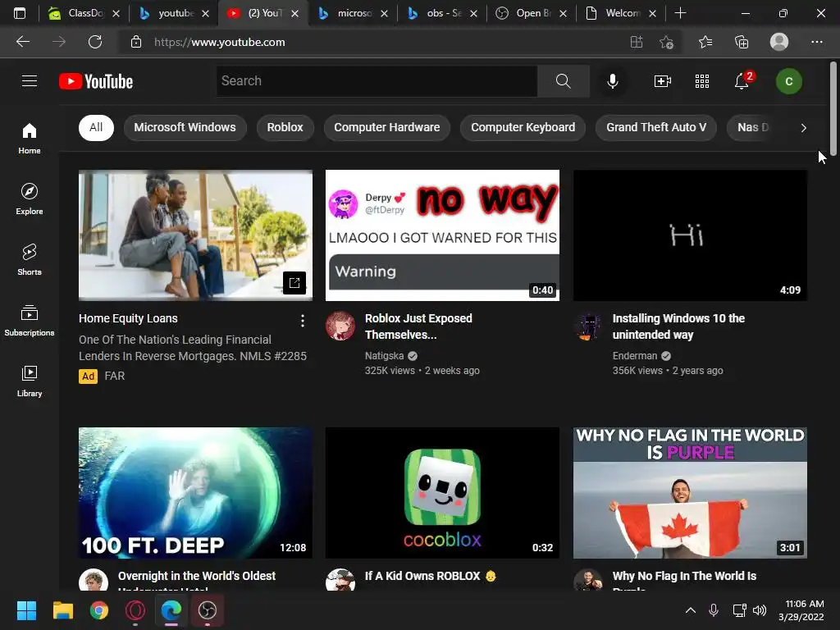Viewport: 840px width, 630px height.
Task: Open Roblox Just Exposed Themselves video title
Action: [418, 326]
